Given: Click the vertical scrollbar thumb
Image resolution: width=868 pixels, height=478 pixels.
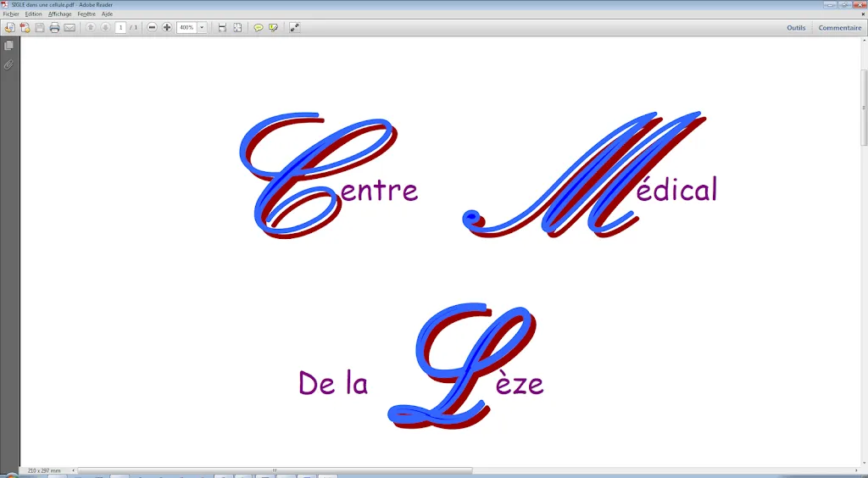Looking at the screenshot, I should tap(864, 106).
